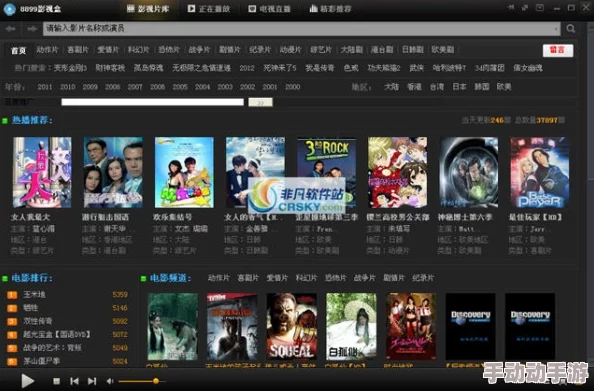Start playback with the play button
Screen dimensions: 594x391
click(27, 381)
